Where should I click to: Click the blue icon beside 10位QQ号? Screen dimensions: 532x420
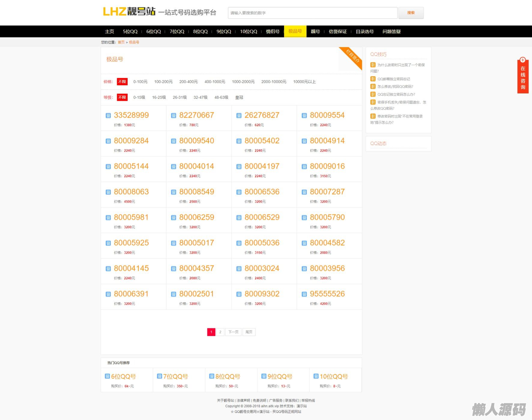(316, 376)
